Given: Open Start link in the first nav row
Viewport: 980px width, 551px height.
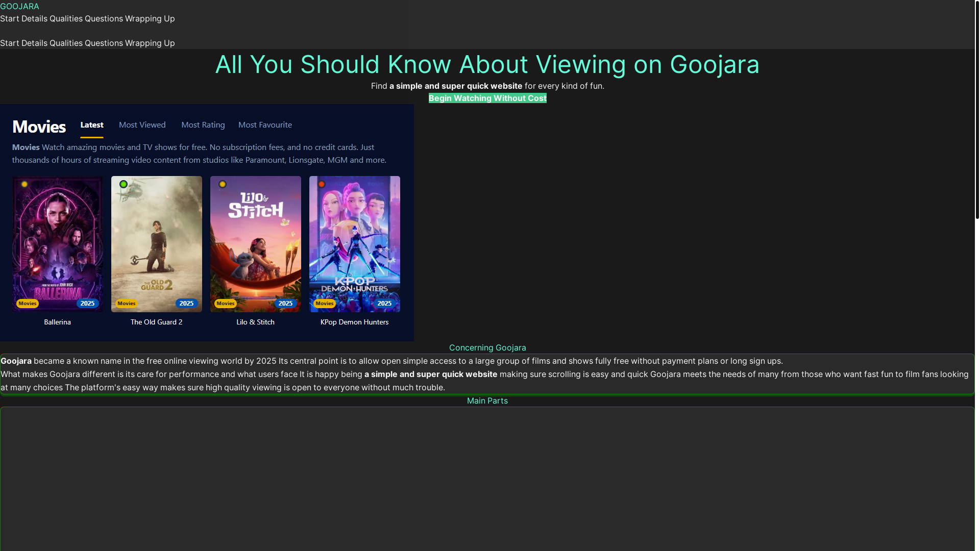Looking at the screenshot, I should (x=10, y=18).
